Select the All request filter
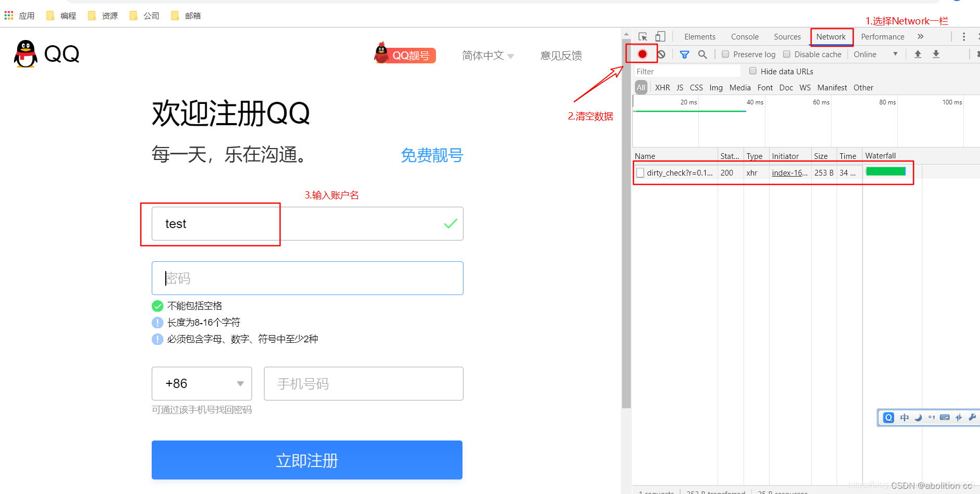This screenshot has width=980, height=494. click(641, 87)
